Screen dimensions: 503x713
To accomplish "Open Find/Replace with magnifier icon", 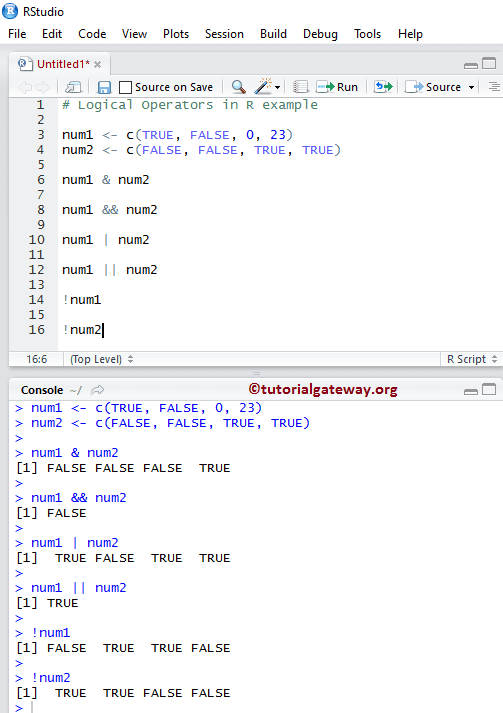I will click(238, 86).
